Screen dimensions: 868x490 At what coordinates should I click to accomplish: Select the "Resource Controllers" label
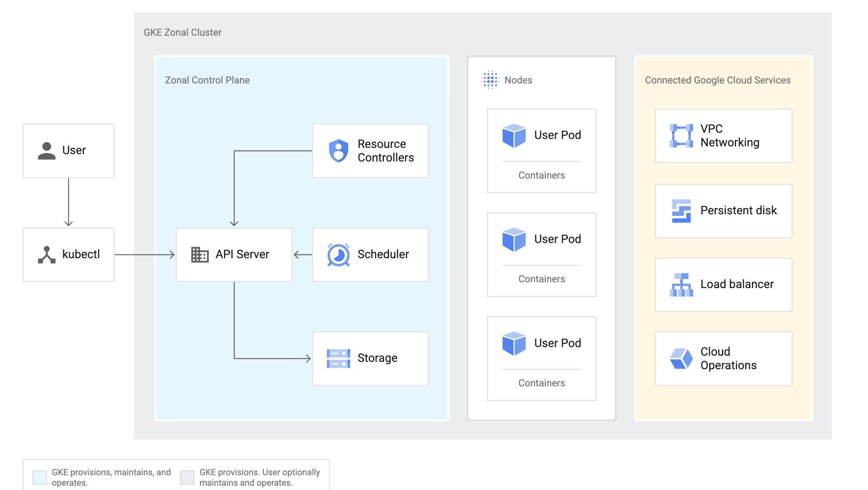(x=385, y=151)
